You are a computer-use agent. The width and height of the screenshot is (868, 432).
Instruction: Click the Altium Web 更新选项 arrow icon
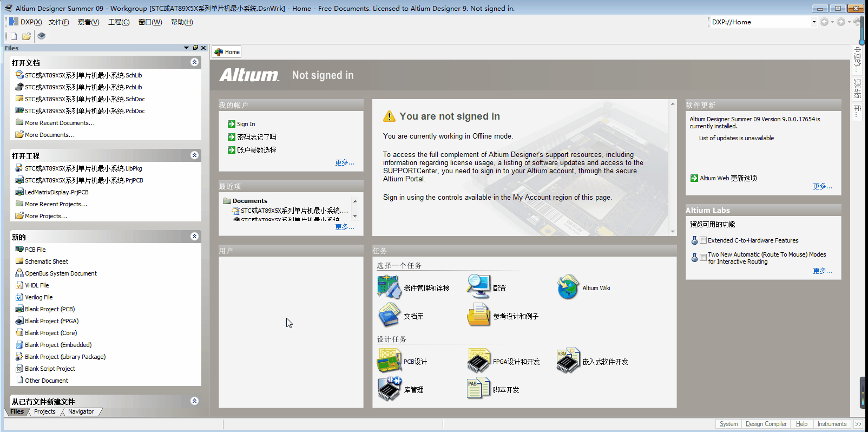coord(694,178)
